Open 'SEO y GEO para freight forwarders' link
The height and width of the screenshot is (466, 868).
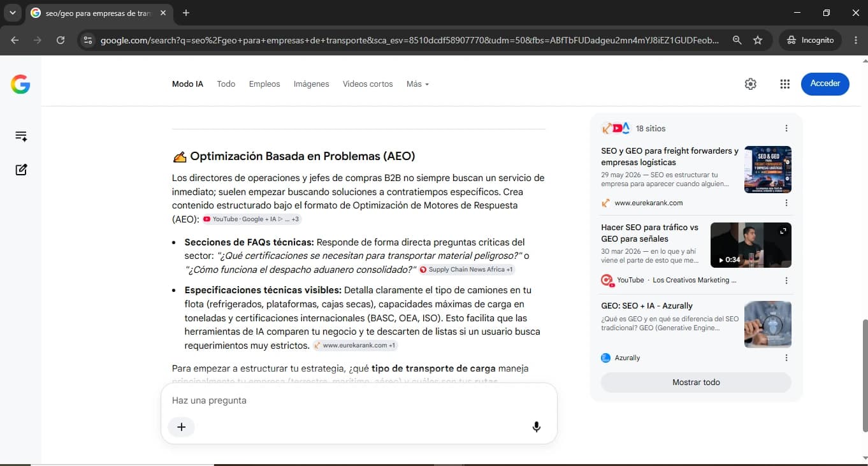coord(670,157)
